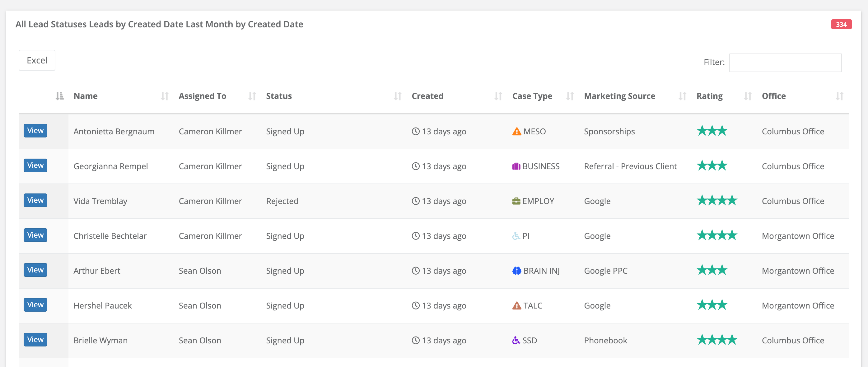This screenshot has width=868, height=367.
Task: Sort by Marketing Source column
Action: tap(619, 96)
